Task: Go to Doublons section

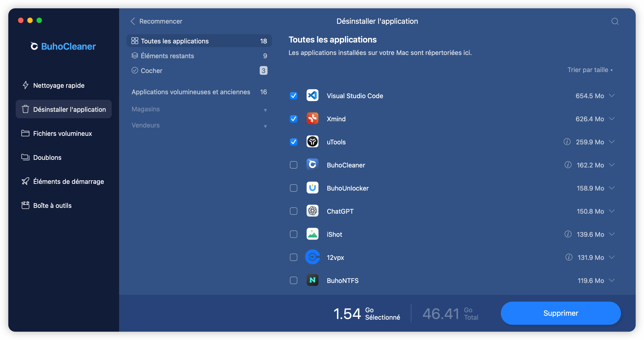Action: pyautogui.click(x=63, y=157)
